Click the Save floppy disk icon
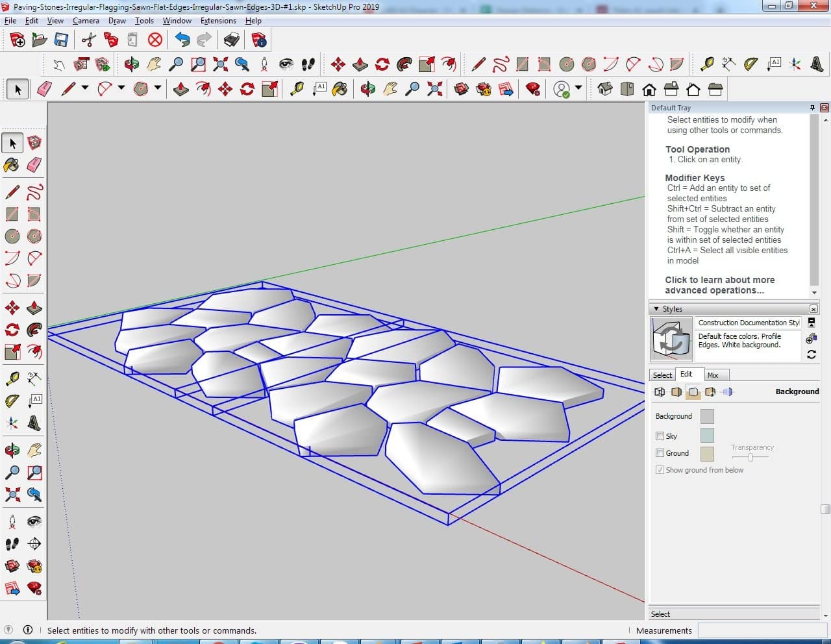 click(61, 40)
